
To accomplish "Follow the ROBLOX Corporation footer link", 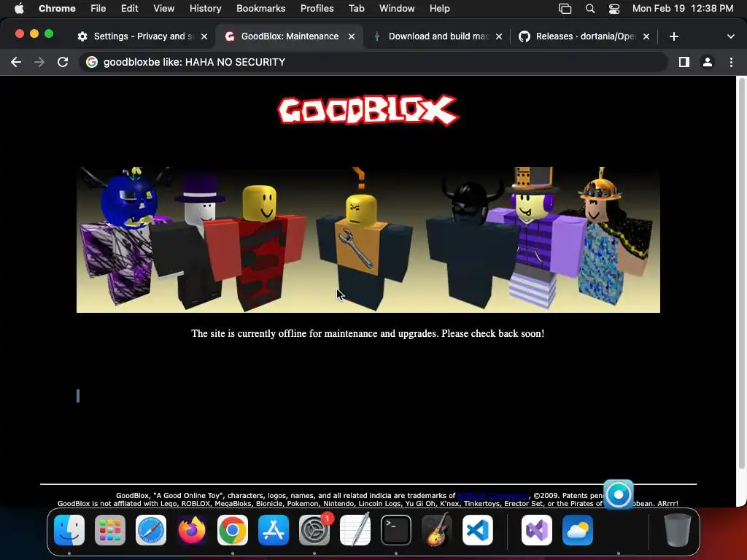I will tap(493, 496).
